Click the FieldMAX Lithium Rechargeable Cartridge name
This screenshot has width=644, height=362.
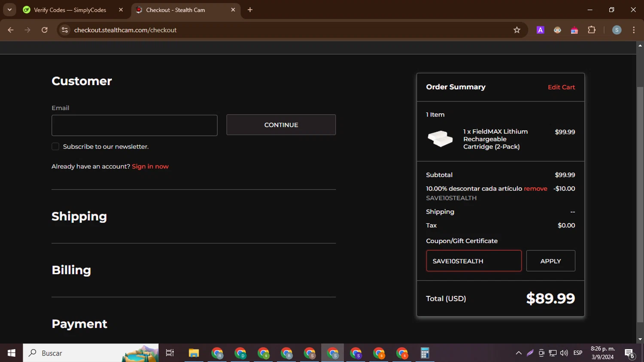[495, 139]
